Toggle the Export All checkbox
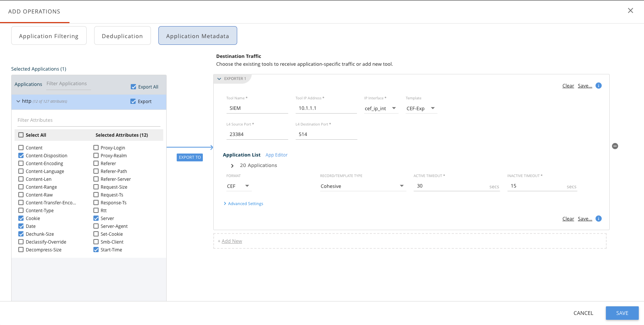 [x=133, y=87]
